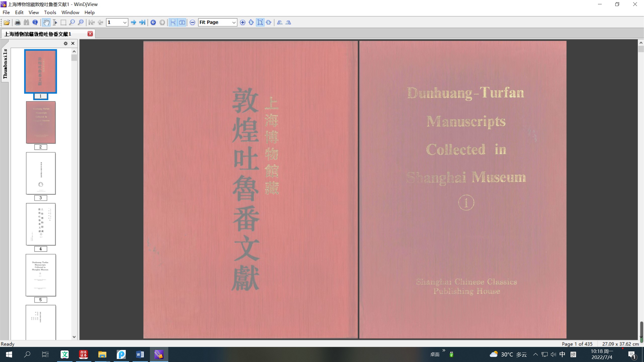Viewport: 644px width, 362px height.
Task: Go to next page
Action: [x=134, y=22]
